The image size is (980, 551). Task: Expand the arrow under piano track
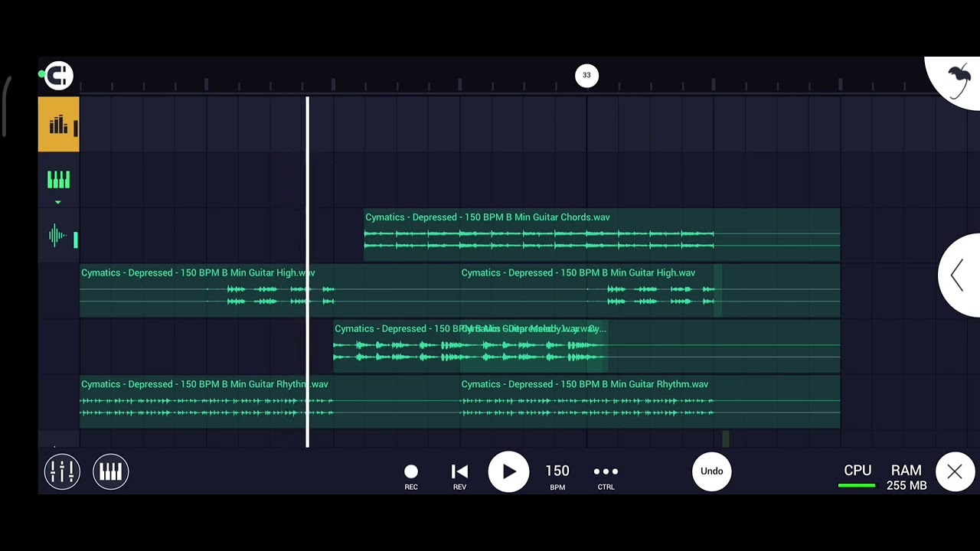pos(57,203)
